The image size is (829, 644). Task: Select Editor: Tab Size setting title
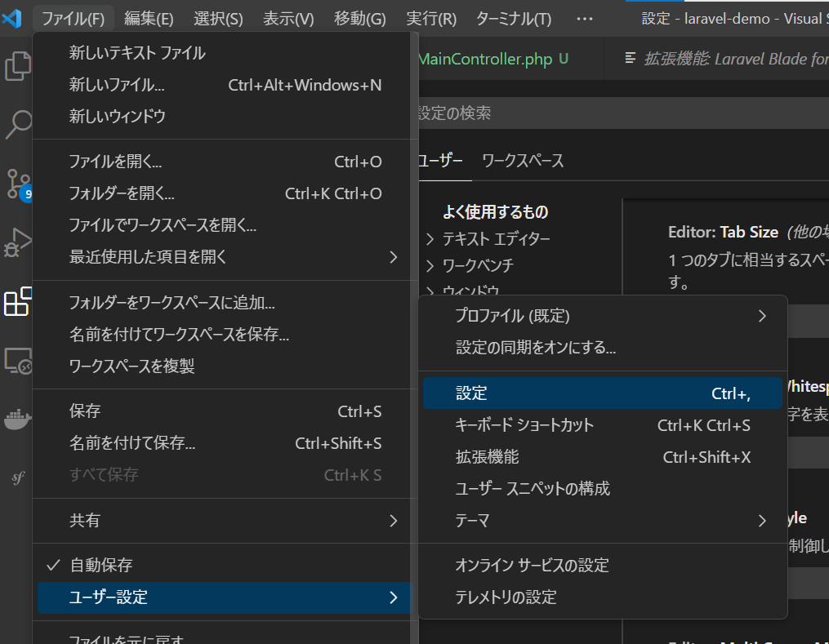coord(723,232)
